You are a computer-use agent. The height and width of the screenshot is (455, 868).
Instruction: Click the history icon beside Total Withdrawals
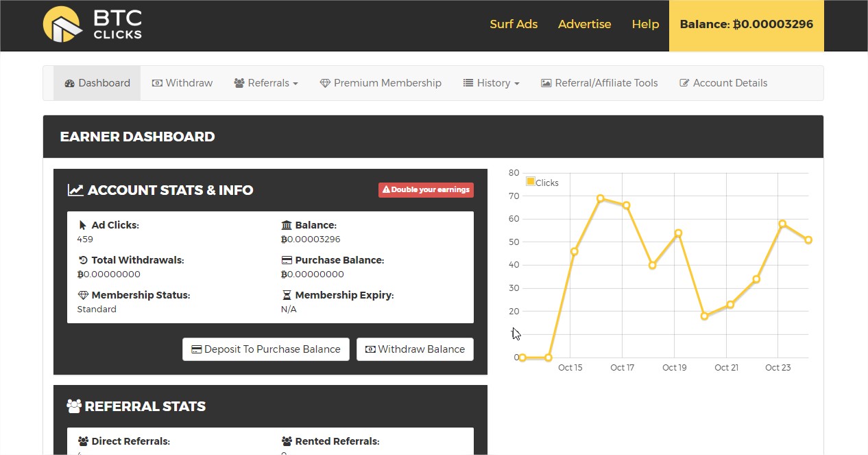click(83, 260)
